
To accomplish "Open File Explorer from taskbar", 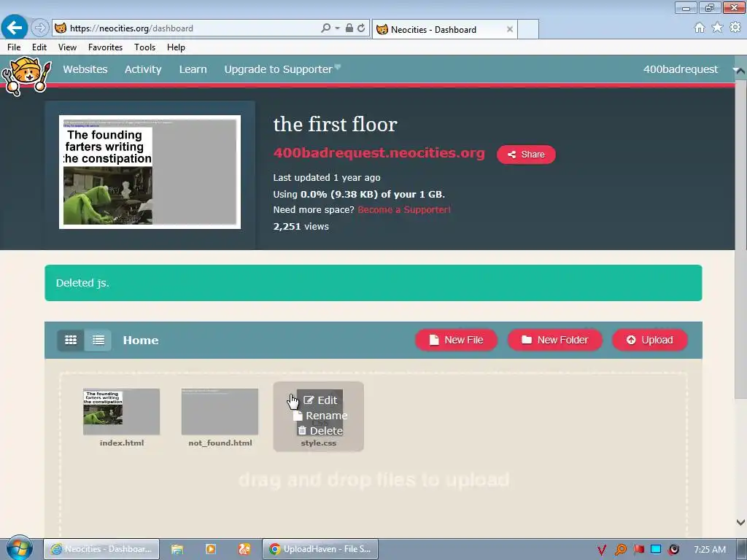I will (177, 549).
